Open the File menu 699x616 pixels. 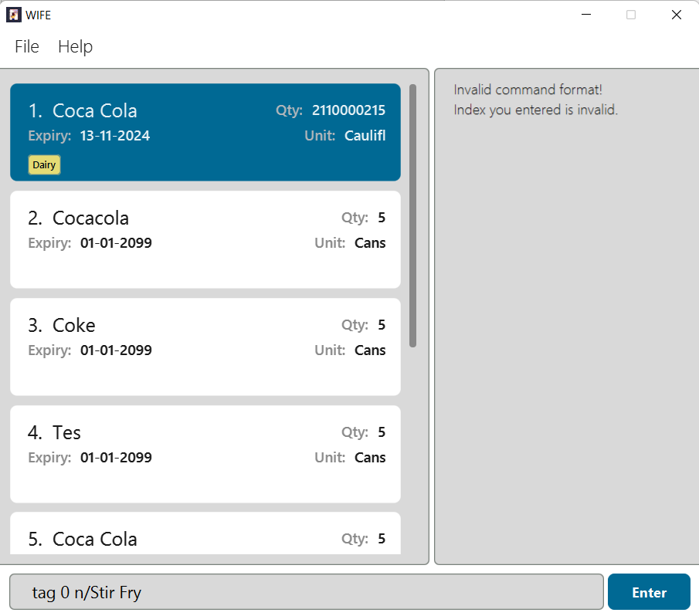tap(27, 46)
